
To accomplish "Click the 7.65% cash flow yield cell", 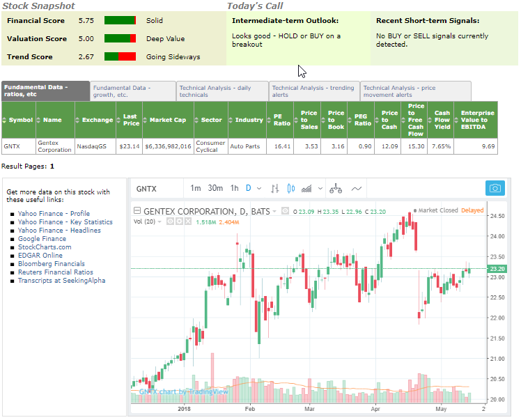I will point(441,146).
